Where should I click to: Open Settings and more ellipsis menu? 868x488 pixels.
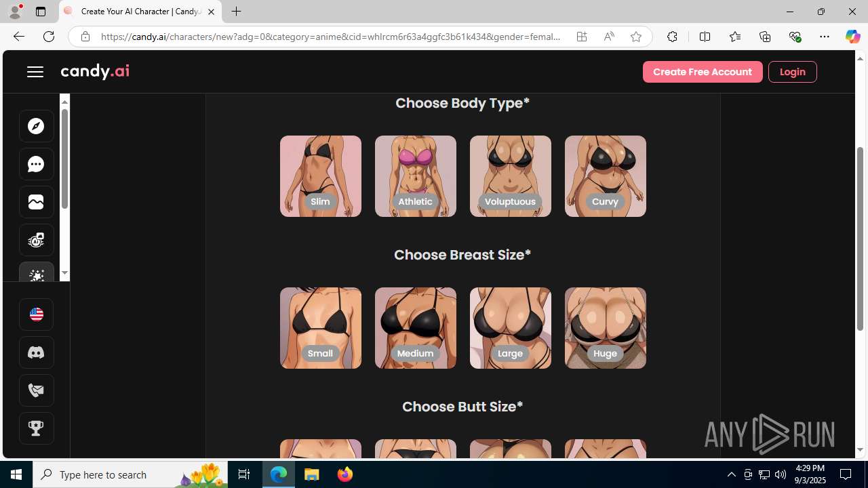click(x=825, y=37)
